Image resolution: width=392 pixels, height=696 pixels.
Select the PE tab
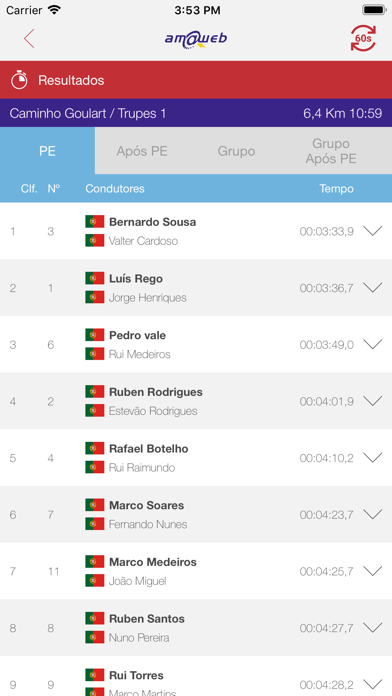(x=48, y=151)
